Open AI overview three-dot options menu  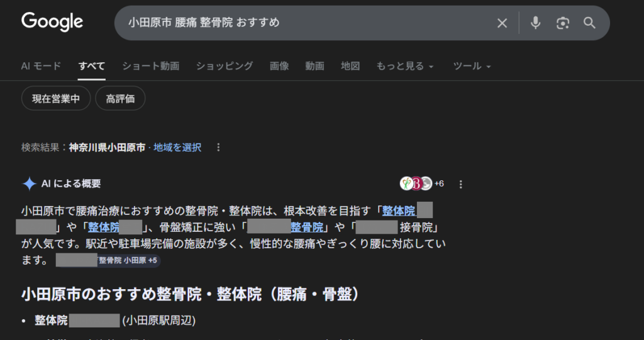coord(460,184)
